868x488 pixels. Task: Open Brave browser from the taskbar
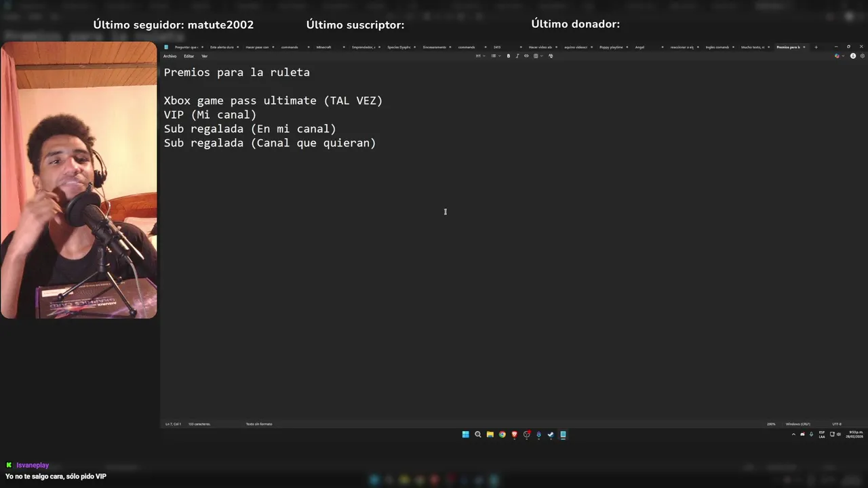tap(515, 434)
